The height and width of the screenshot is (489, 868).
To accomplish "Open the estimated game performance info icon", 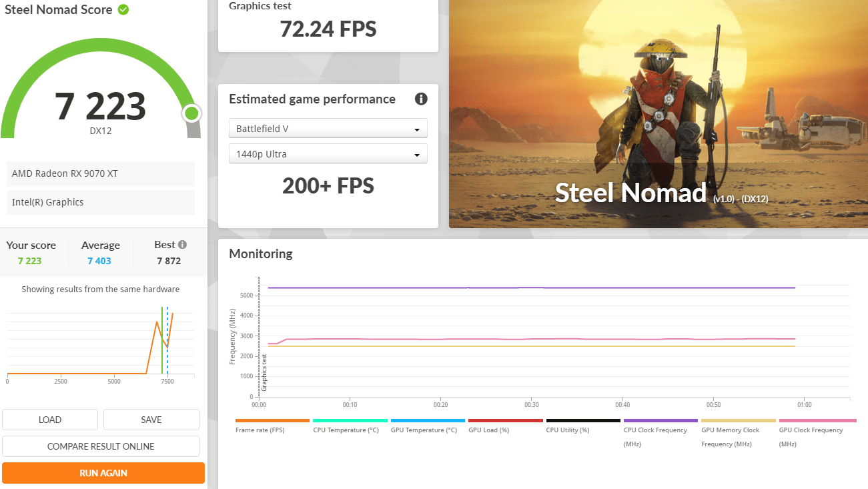I will 421,99.
